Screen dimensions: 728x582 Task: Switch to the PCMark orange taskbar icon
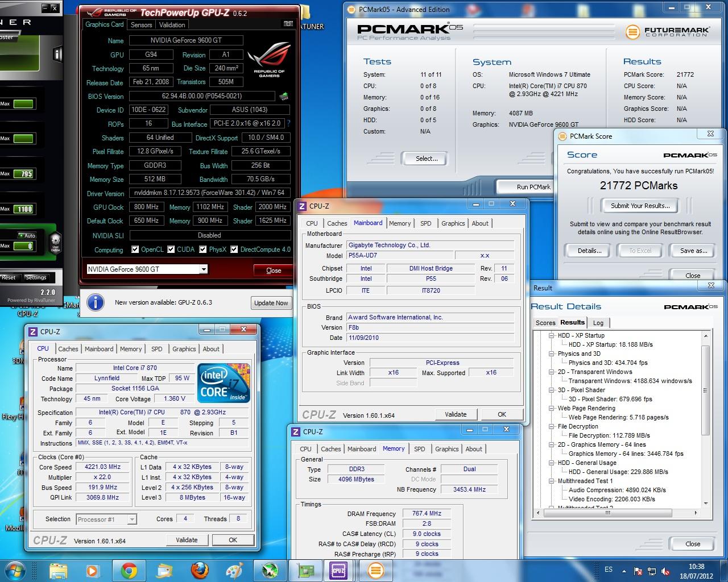coord(375,570)
